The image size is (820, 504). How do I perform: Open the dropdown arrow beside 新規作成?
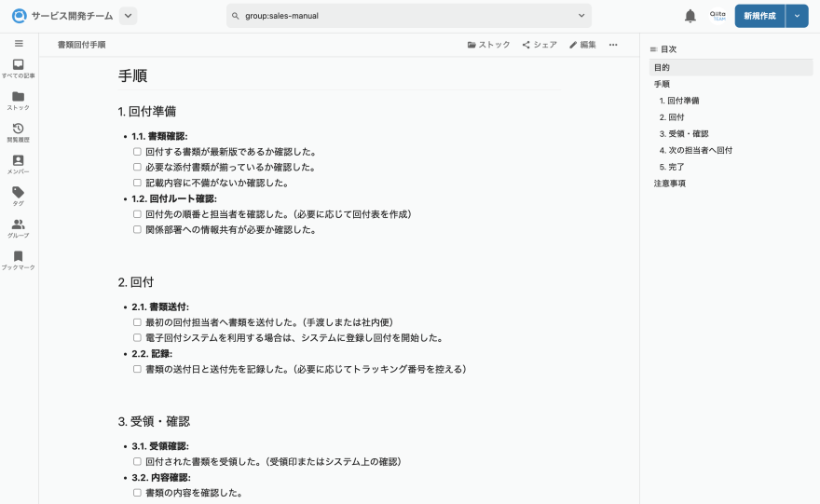797,16
